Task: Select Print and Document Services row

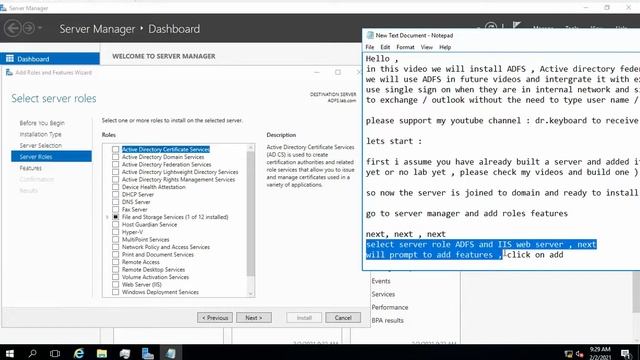Action: pyautogui.click(x=158, y=255)
